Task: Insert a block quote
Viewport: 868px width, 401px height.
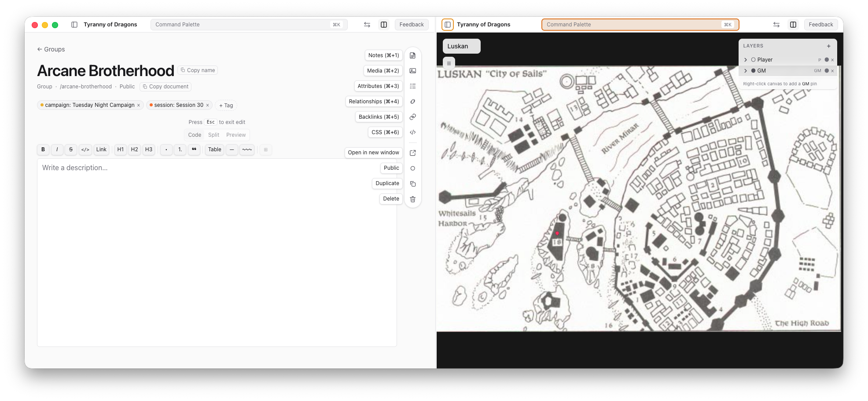Action: [x=194, y=149]
